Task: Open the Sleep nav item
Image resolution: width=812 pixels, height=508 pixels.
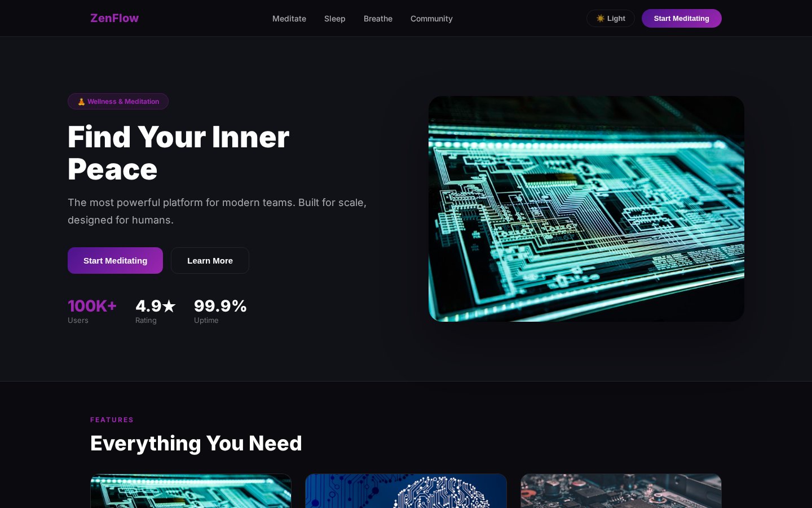Action: pos(335,19)
